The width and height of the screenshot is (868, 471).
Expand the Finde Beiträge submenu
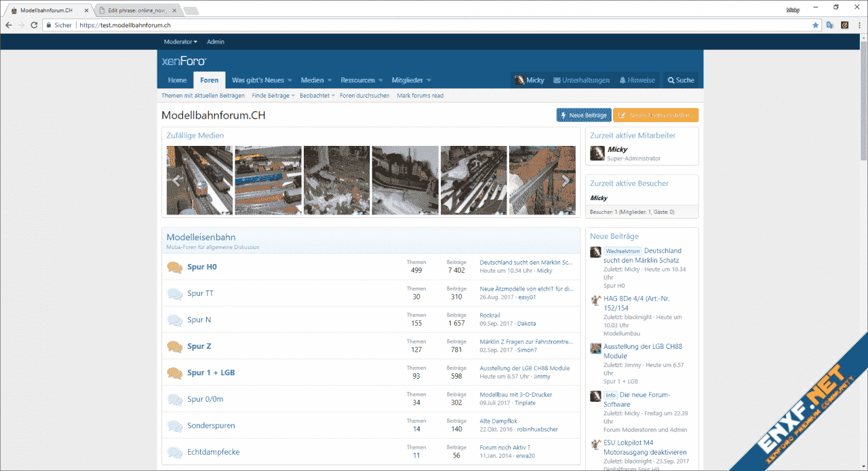coord(293,96)
